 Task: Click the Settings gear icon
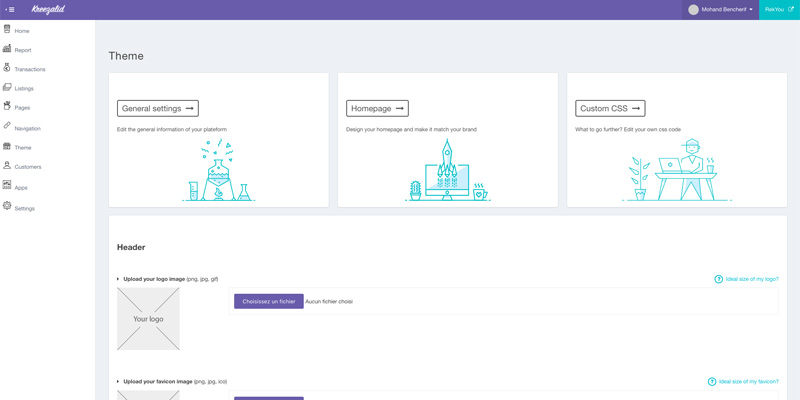coord(7,206)
